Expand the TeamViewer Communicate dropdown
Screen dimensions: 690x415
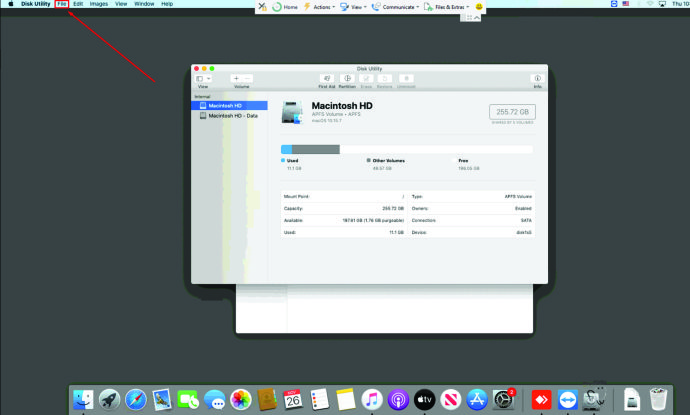tap(395, 7)
